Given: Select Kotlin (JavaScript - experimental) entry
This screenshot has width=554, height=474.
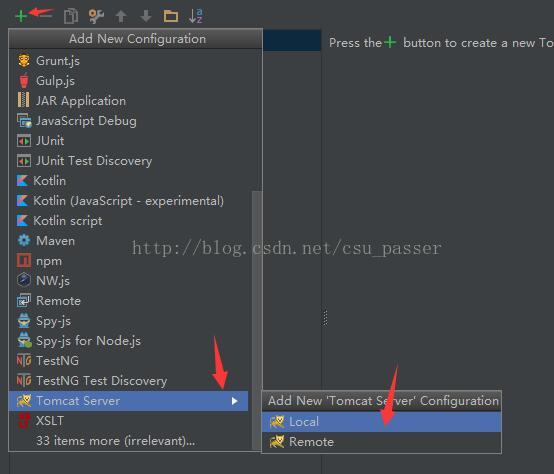Looking at the screenshot, I should [128, 201].
